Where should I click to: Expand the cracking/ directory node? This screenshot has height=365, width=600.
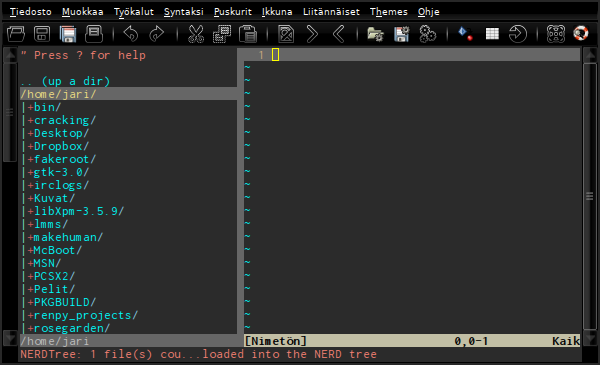click(x=31, y=121)
